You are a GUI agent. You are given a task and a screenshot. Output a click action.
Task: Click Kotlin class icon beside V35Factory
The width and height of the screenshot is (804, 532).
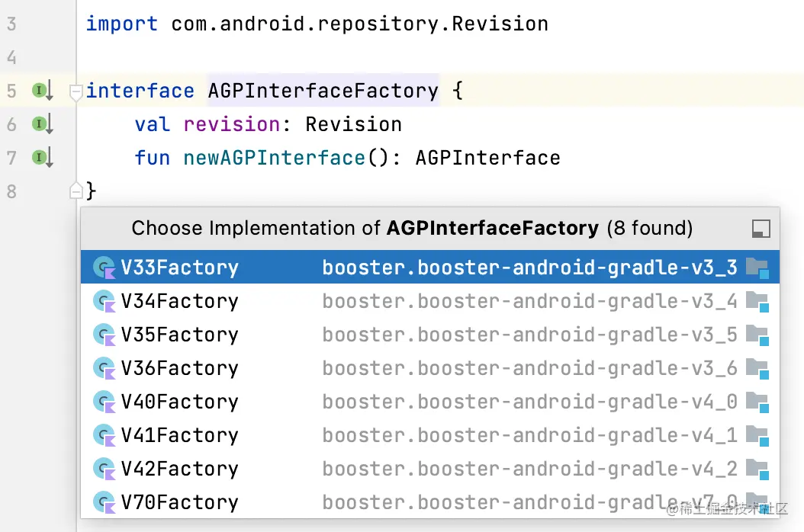(104, 335)
